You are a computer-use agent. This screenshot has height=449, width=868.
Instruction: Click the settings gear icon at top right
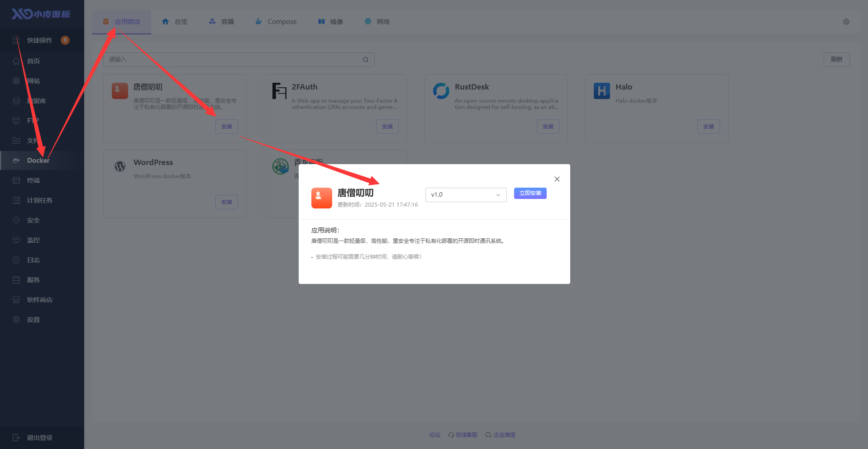(x=846, y=22)
